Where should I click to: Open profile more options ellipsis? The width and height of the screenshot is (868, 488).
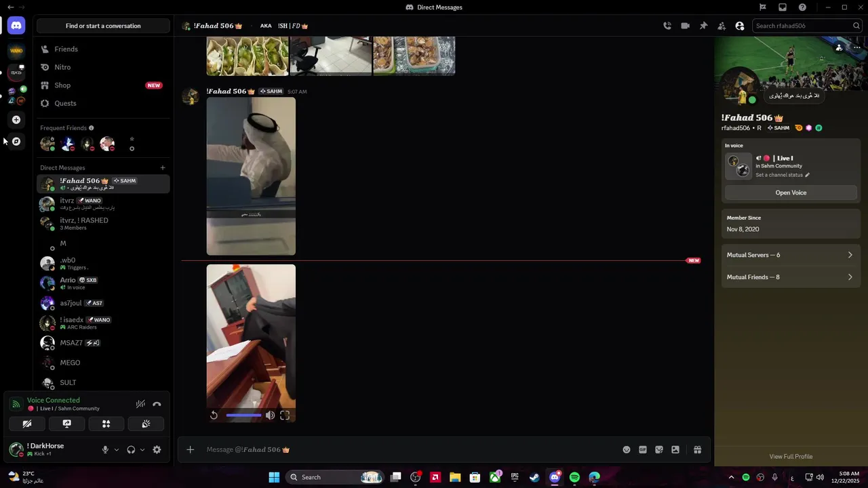click(x=856, y=47)
